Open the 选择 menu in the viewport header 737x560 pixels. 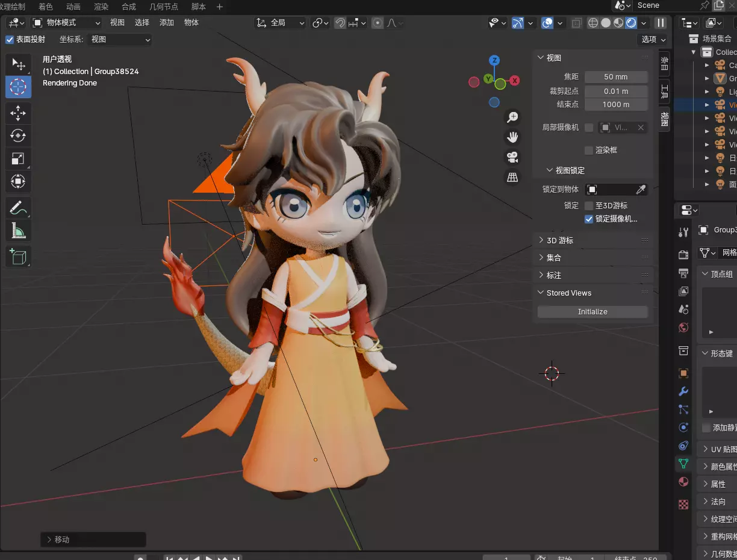142,23
